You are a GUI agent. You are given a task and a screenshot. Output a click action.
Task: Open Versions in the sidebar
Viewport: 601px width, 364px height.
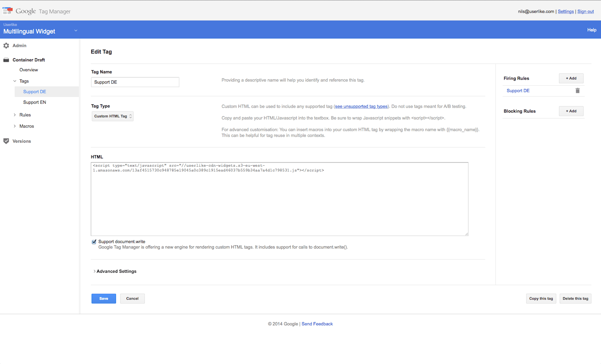point(22,141)
